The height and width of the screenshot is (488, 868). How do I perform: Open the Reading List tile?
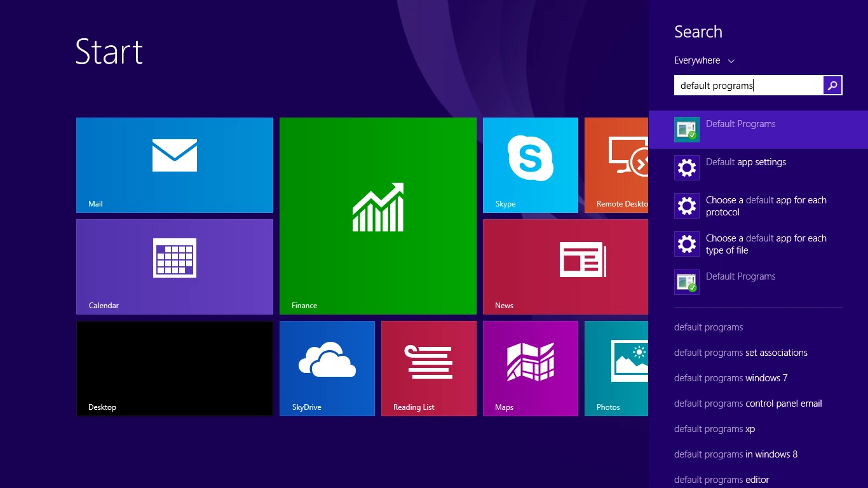tap(429, 369)
